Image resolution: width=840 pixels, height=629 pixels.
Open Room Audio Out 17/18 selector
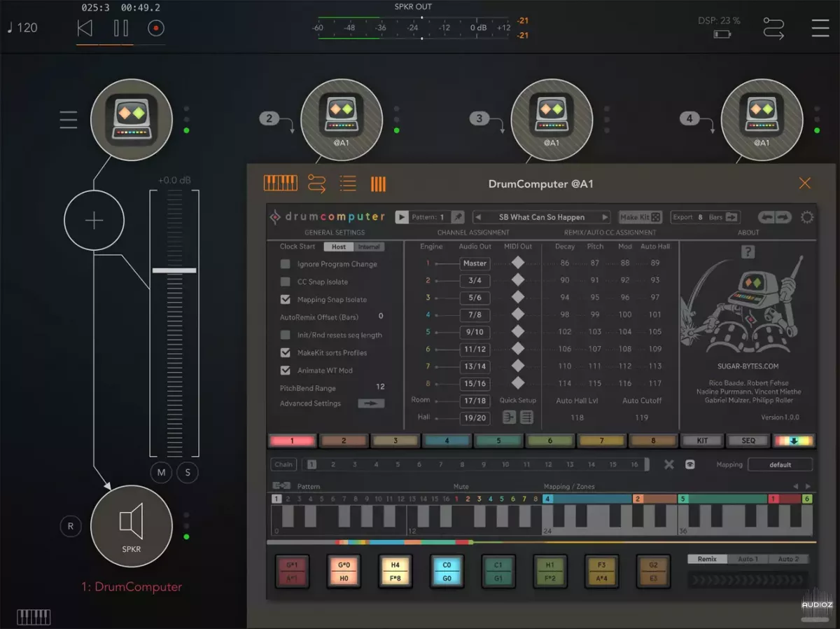point(475,401)
